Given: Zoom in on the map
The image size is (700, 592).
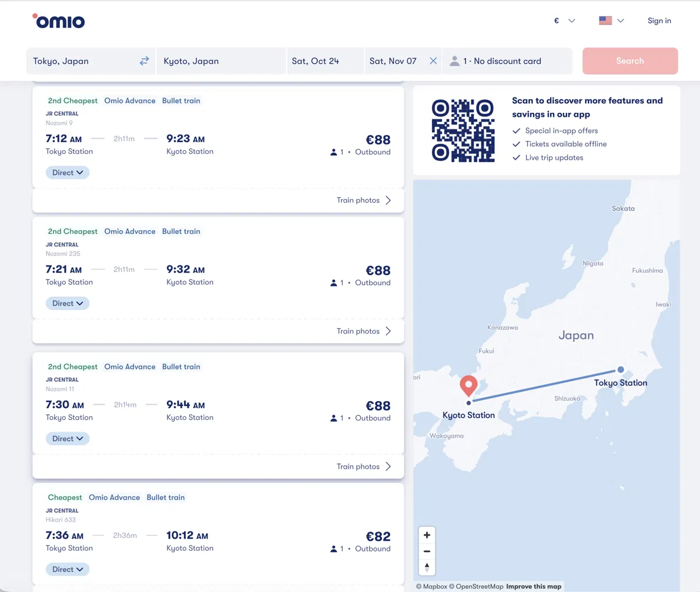Looking at the screenshot, I should coord(427,534).
